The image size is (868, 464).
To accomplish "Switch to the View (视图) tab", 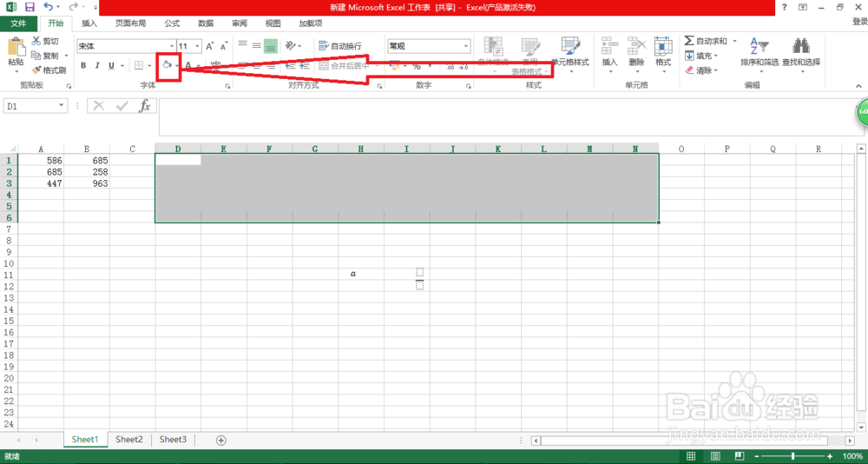I will (x=273, y=23).
